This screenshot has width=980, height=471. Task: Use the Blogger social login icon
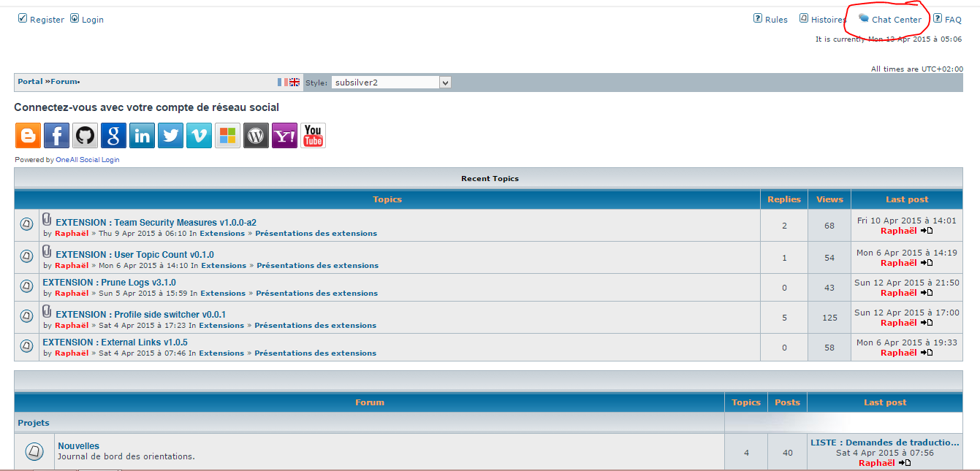click(x=28, y=135)
